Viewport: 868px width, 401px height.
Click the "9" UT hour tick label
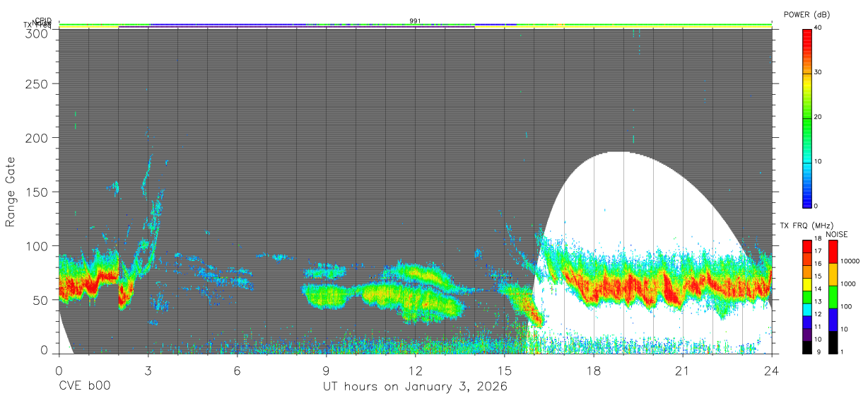[327, 371]
